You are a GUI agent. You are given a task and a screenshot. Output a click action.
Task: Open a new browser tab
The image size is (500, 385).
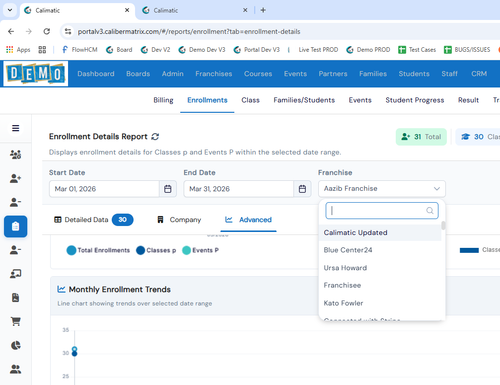pos(263,10)
